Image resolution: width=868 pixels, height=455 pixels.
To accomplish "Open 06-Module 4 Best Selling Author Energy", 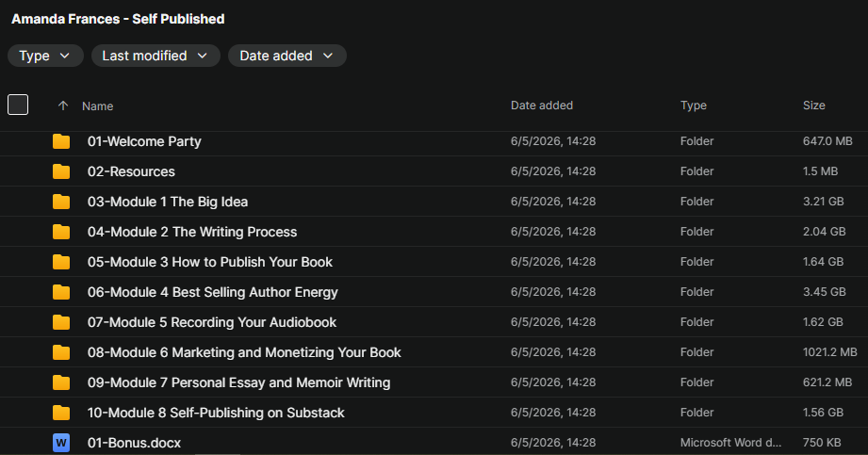I will pos(213,292).
